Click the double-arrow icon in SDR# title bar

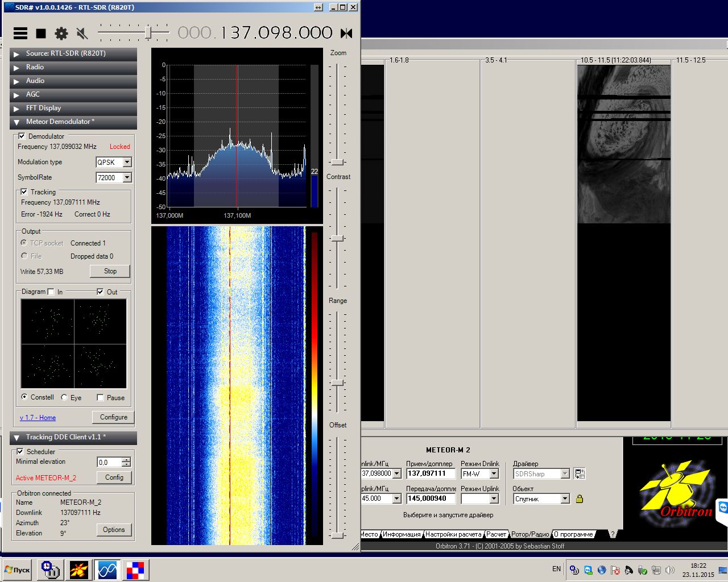(x=318, y=7)
